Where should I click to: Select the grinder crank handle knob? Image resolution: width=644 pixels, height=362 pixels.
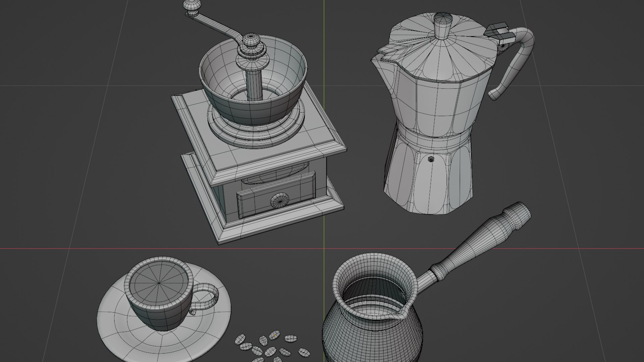(x=192, y=7)
